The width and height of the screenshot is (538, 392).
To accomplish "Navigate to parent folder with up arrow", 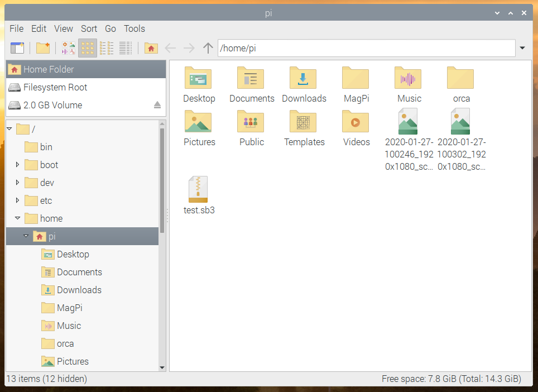I will point(208,48).
